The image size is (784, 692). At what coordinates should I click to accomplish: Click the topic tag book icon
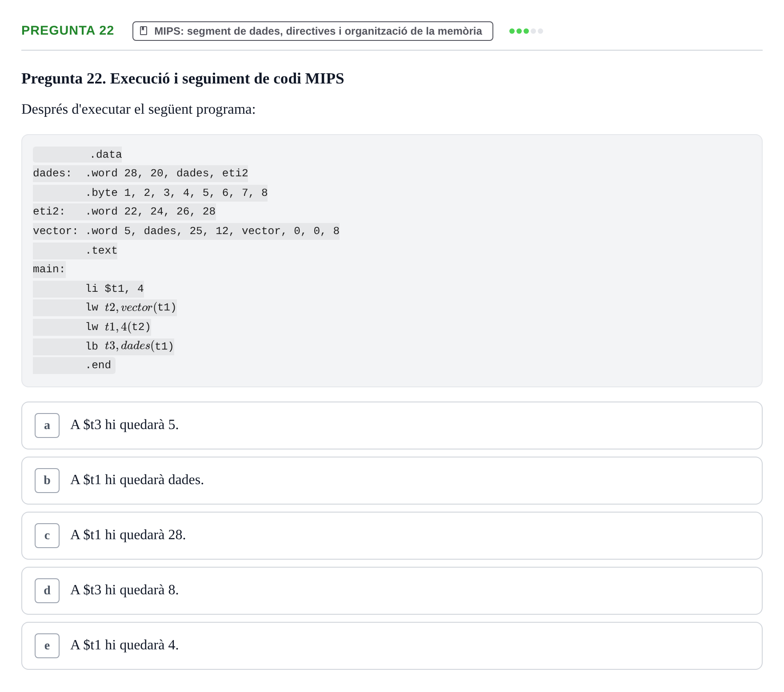click(144, 31)
